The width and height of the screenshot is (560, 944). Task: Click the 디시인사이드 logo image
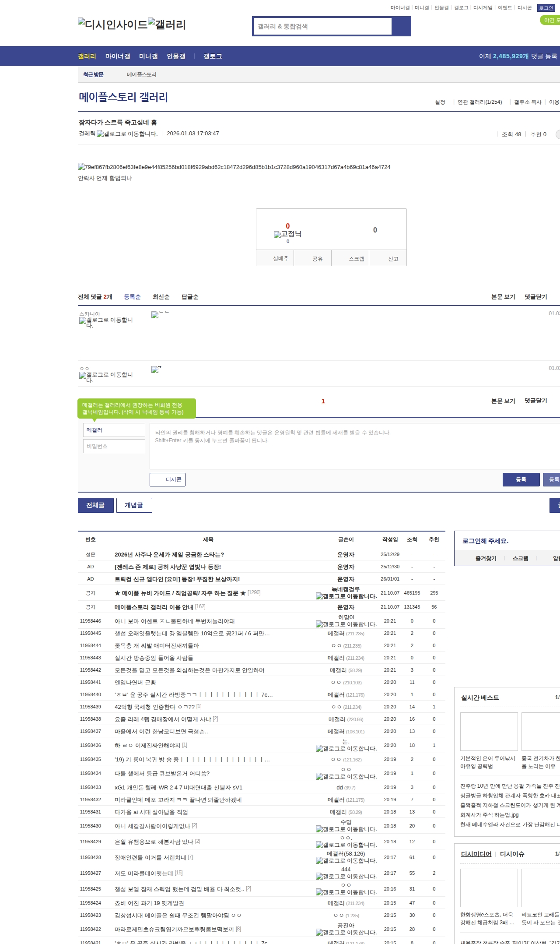click(x=112, y=24)
